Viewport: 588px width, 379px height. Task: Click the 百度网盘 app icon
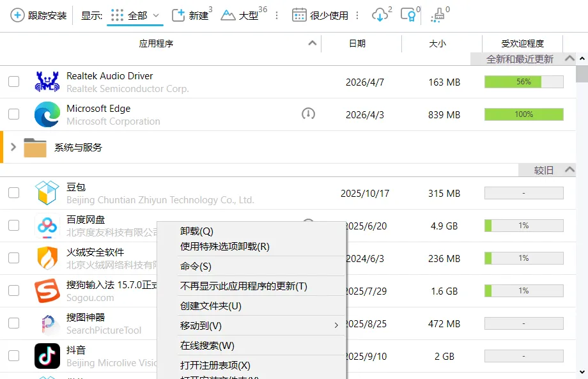tap(47, 226)
